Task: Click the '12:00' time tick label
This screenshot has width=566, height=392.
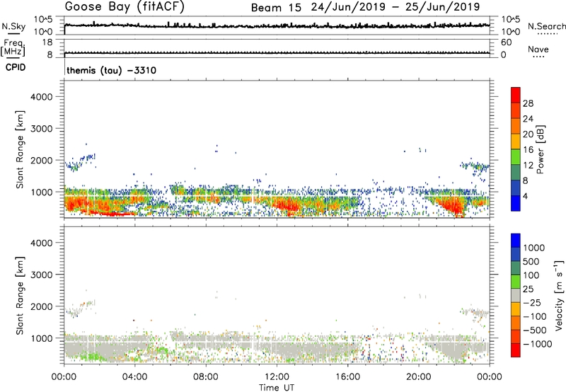Action: tap(277, 377)
